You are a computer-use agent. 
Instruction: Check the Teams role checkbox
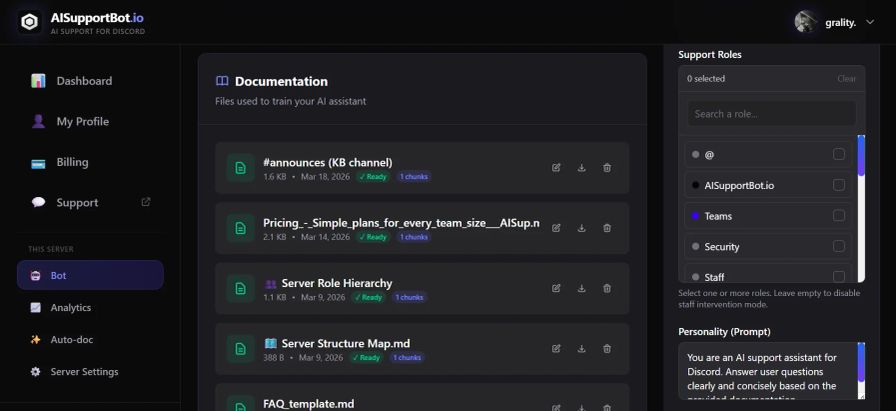pos(838,216)
